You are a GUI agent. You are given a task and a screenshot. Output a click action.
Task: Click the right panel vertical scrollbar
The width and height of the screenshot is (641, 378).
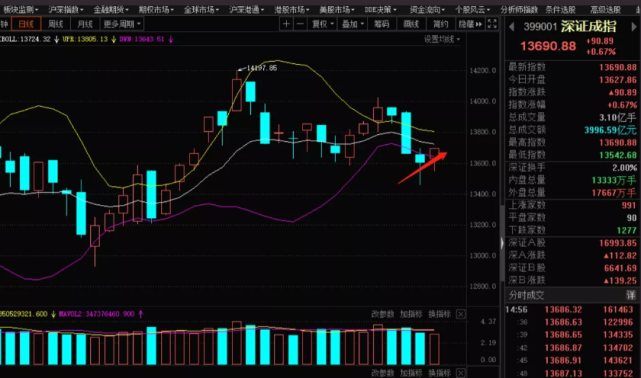pyautogui.click(x=502, y=243)
